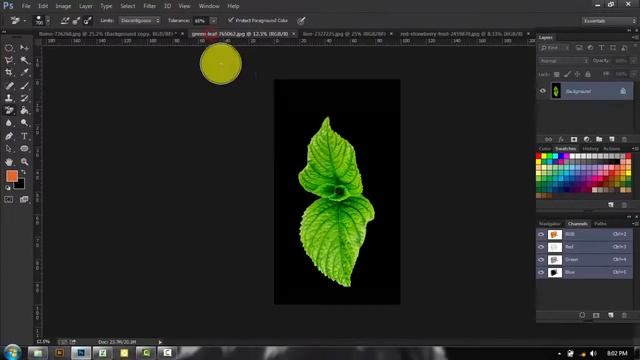Load channel as selection icon
This screenshot has width=640, height=360.
point(582,315)
